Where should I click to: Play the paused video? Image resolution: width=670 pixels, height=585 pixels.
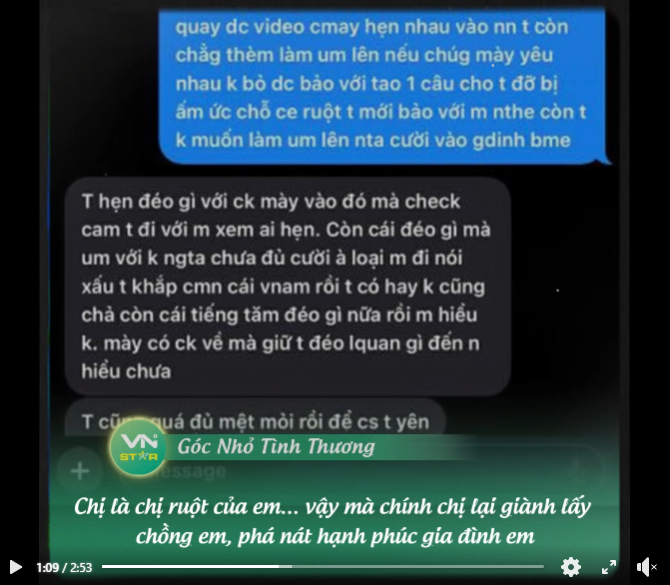[16, 567]
